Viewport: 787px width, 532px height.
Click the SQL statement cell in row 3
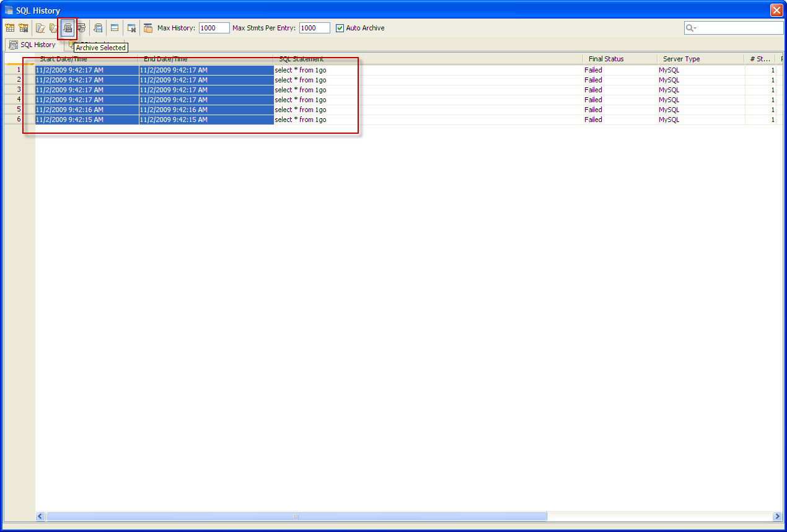(428, 90)
